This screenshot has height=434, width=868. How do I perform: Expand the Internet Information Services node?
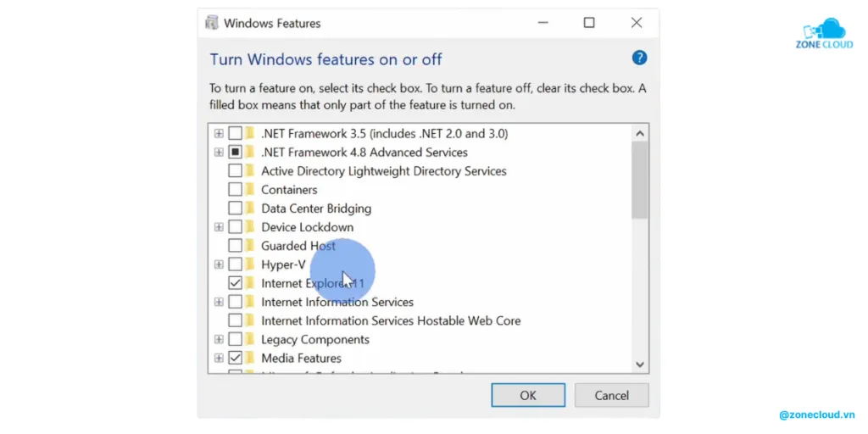click(219, 302)
